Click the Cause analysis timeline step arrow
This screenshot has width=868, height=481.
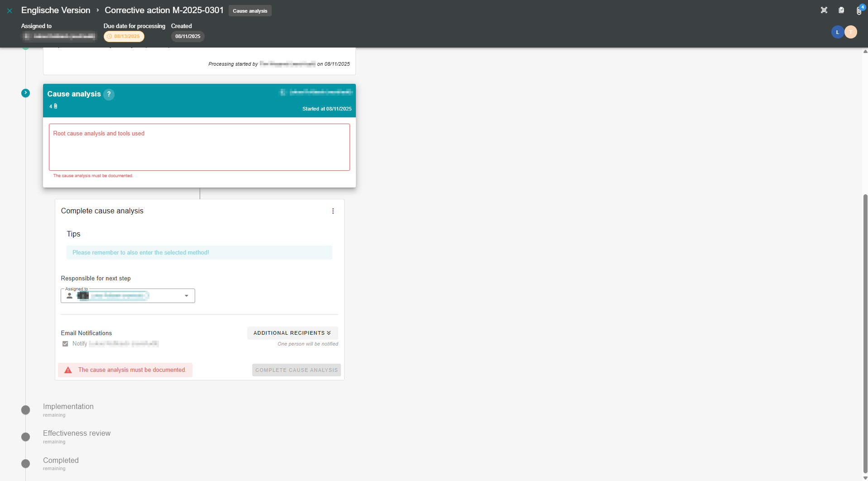26,93
